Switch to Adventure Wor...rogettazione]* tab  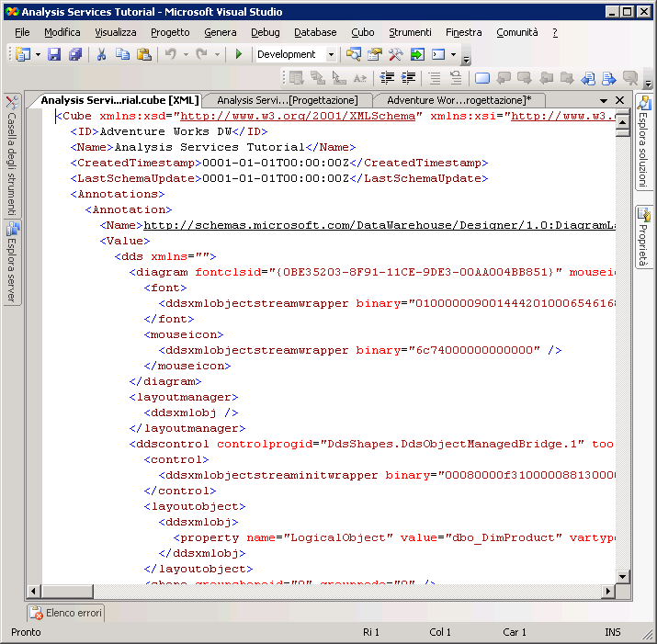tap(459, 100)
